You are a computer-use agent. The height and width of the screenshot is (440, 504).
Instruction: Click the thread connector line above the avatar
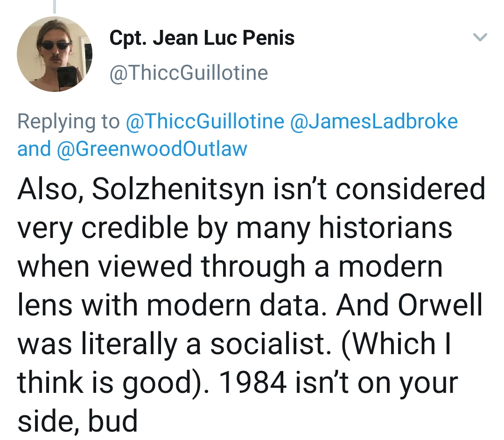click(x=54, y=7)
